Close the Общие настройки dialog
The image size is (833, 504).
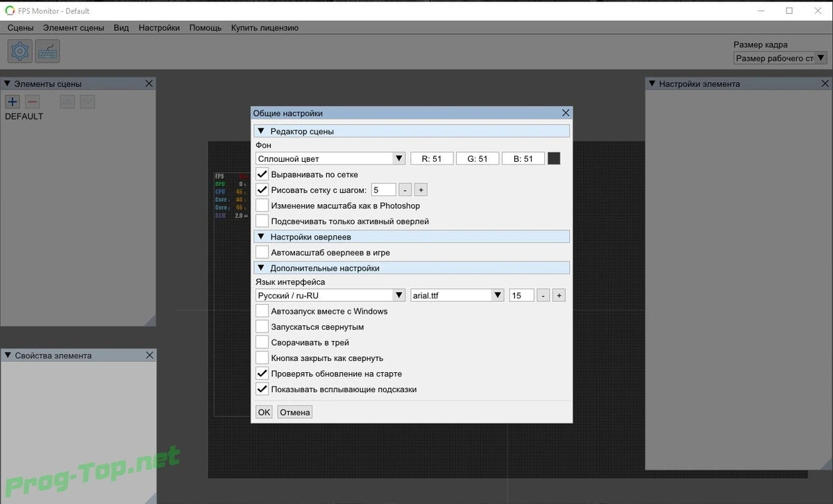566,112
